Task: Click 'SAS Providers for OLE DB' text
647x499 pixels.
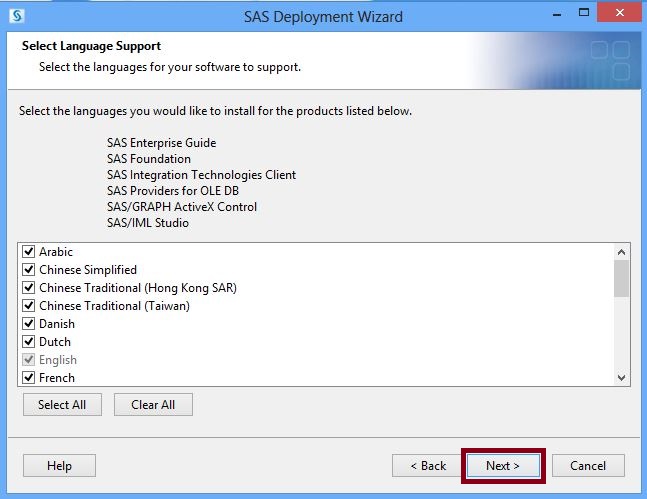Action: pos(173,191)
